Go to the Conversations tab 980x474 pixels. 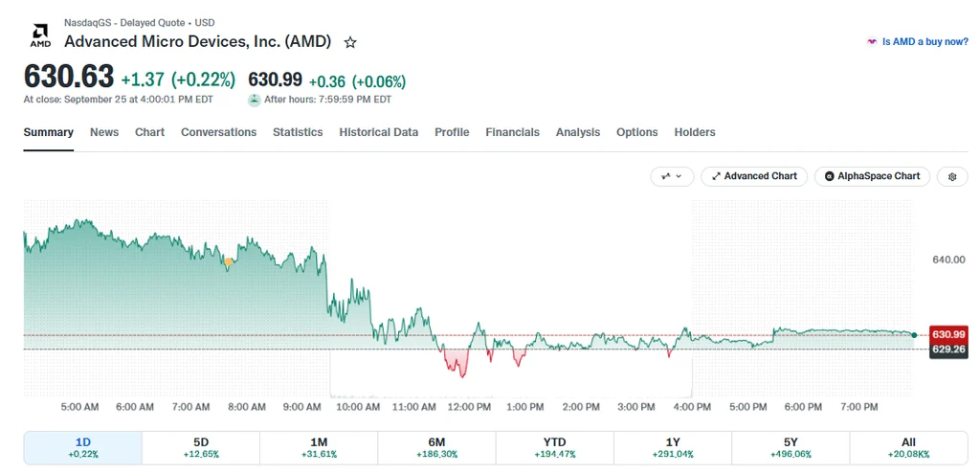point(219,132)
